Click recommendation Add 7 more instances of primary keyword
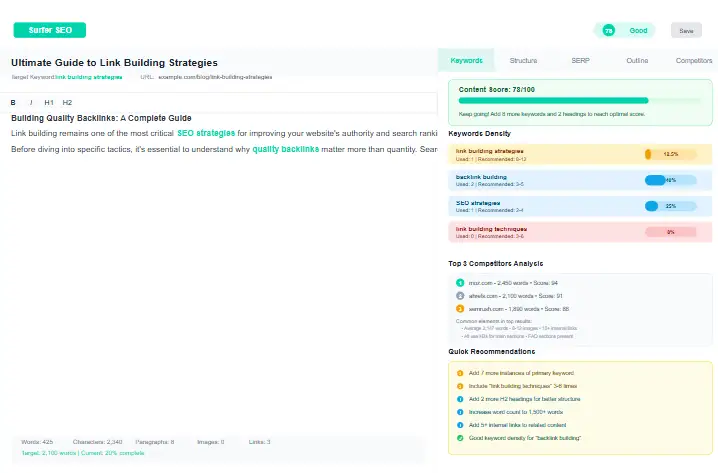The image size is (718, 473). click(521, 373)
